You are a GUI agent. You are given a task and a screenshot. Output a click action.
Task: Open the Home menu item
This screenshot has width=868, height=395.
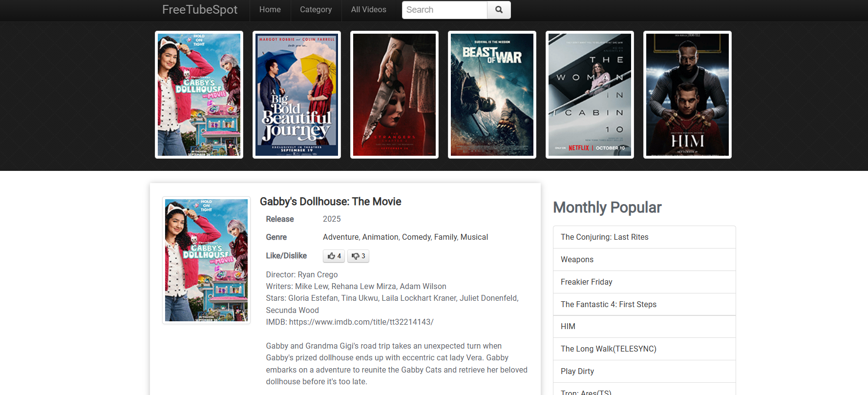coord(270,10)
